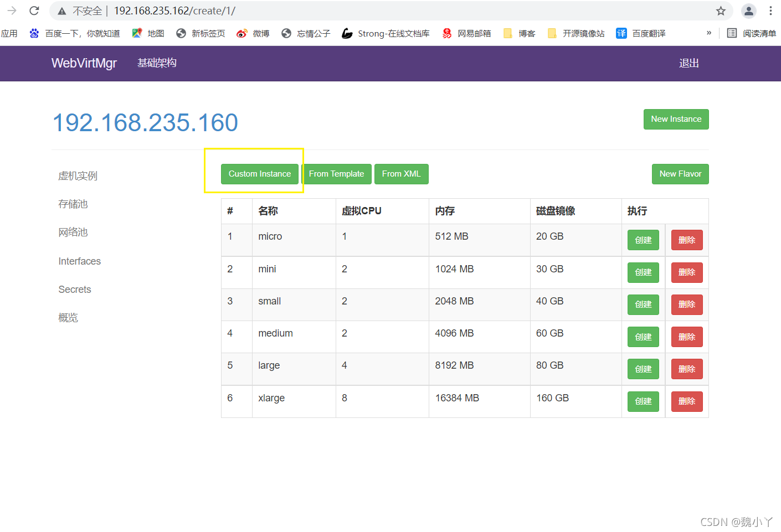Open the 忘情公子 bookmark
Viewport: 781px width, 532px height.
click(x=306, y=34)
